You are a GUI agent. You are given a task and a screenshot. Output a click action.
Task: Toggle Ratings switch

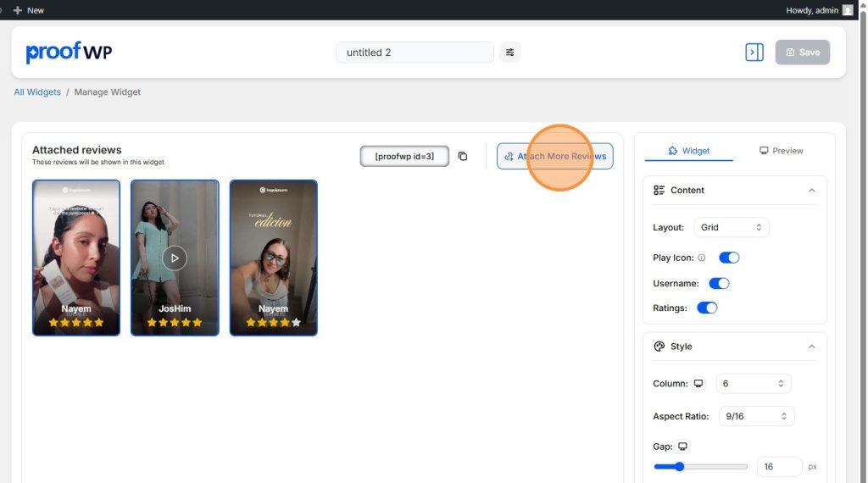tap(707, 308)
